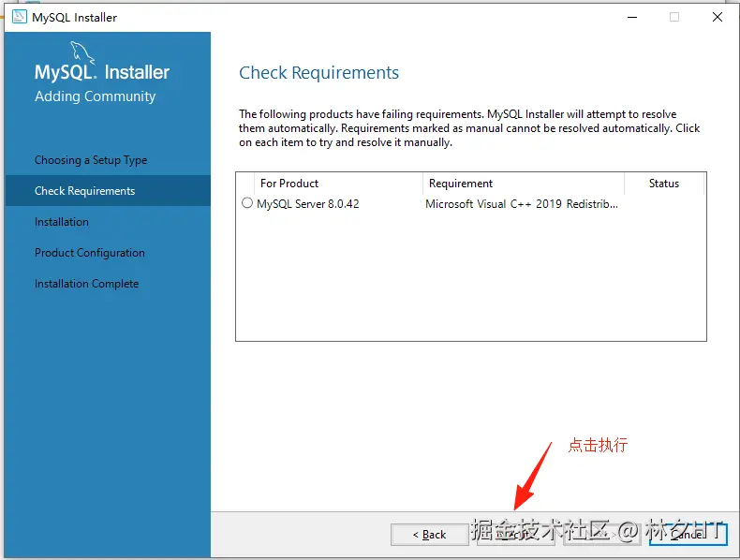The width and height of the screenshot is (740, 560).
Task: Click Microsoft Visual C++ 2019 Redistrib... requirement
Action: 522,204
